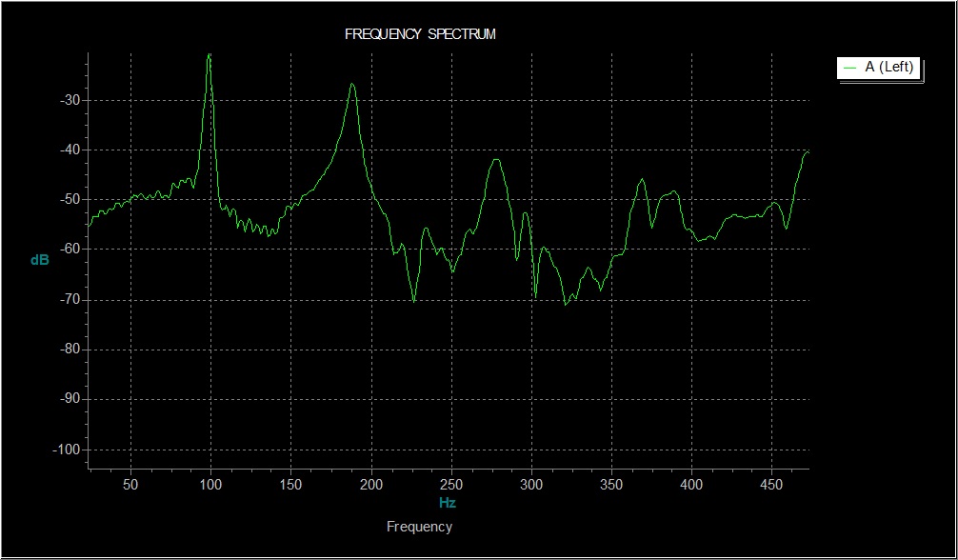Click the deep notch near 225 Hz
Image resolution: width=958 pixels, height=560 pixels.
[x=413, y=300]
